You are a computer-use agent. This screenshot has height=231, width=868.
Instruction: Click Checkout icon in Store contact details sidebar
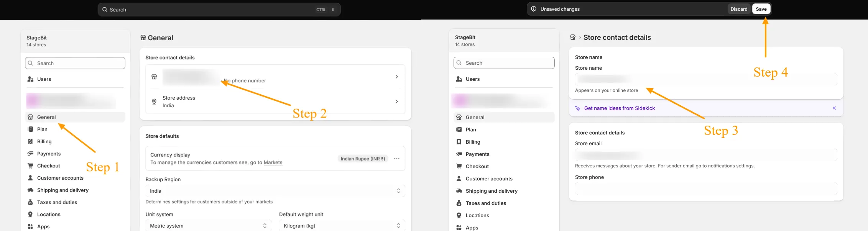459,166
